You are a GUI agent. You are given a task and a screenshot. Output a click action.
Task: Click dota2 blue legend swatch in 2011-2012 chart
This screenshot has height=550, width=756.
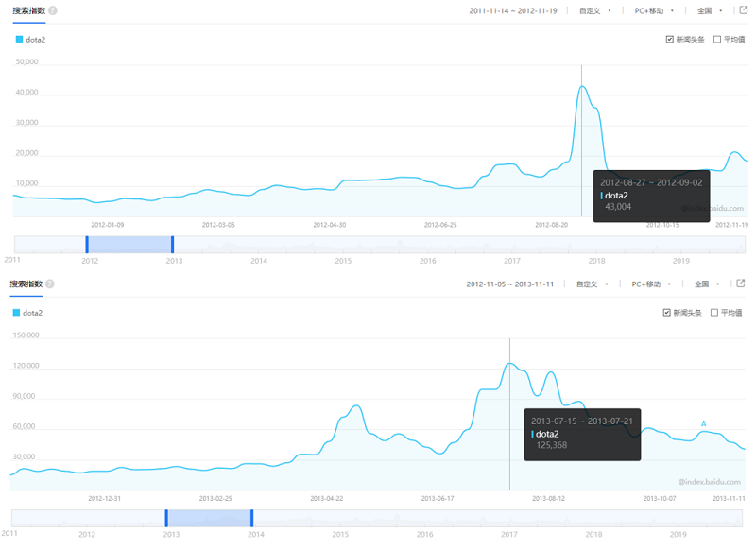(19, 40)
